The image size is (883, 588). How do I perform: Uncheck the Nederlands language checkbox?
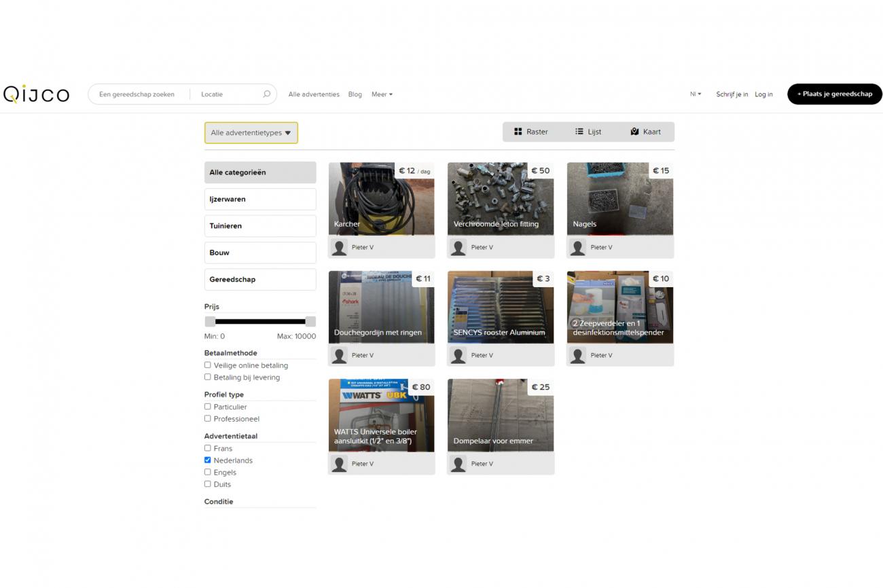pos(208,460)
